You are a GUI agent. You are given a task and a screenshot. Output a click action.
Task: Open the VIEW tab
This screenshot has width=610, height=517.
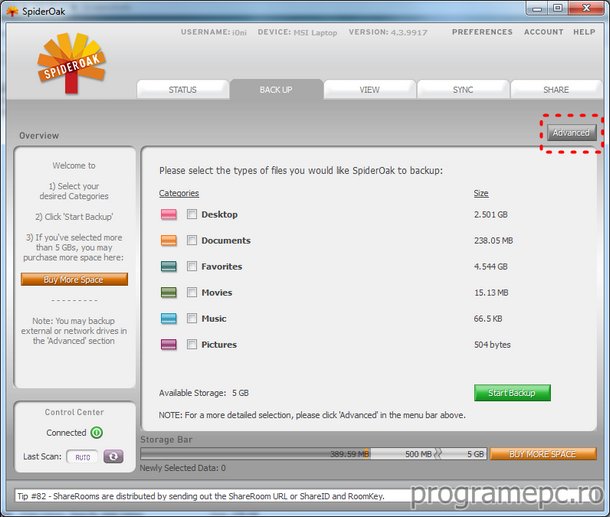[x=369, y=89]
